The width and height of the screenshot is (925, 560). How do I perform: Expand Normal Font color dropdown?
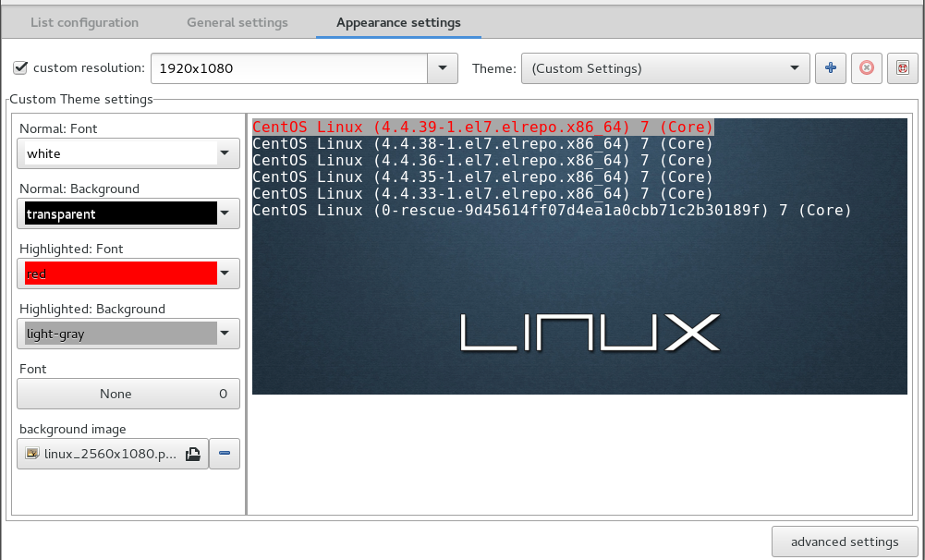click(x=225, y=153)
